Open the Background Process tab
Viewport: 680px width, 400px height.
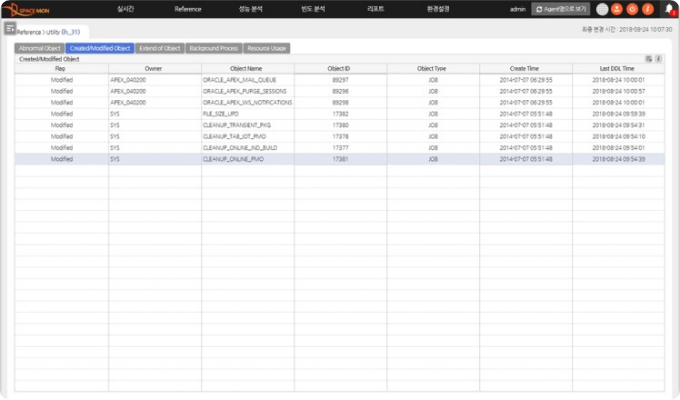[x=213, y=48]
